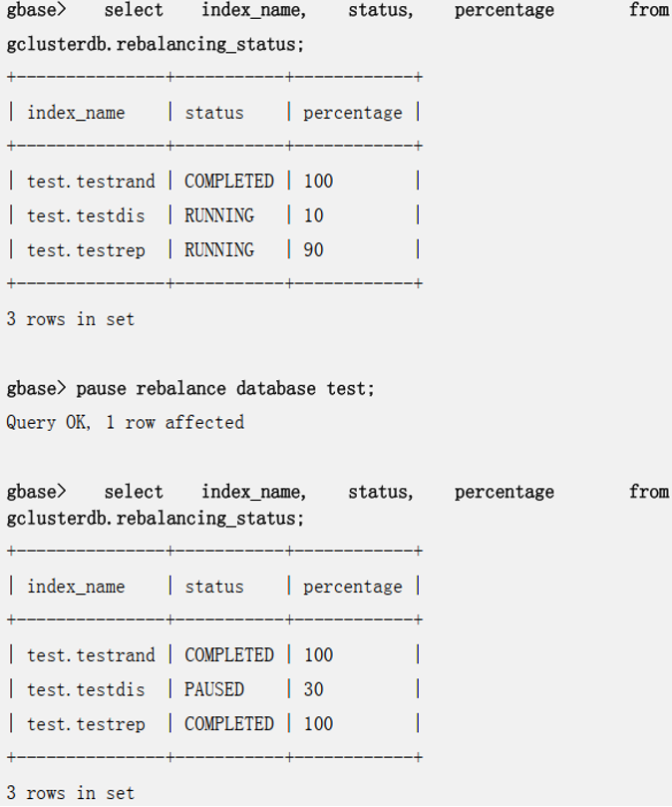Click the RUNNING status for test.testrep
This screenshot has height=807, width=672.
[x=218, y=249]
